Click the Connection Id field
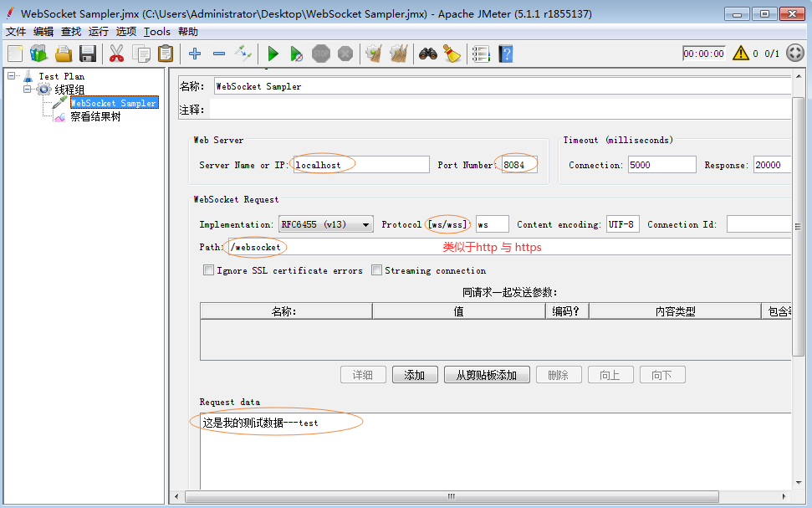Screen dimensions: 812x508 tap(758, 224)
